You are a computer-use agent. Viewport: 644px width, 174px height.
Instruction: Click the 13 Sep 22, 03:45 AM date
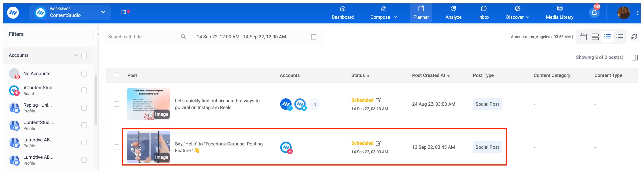click(433, 147)
